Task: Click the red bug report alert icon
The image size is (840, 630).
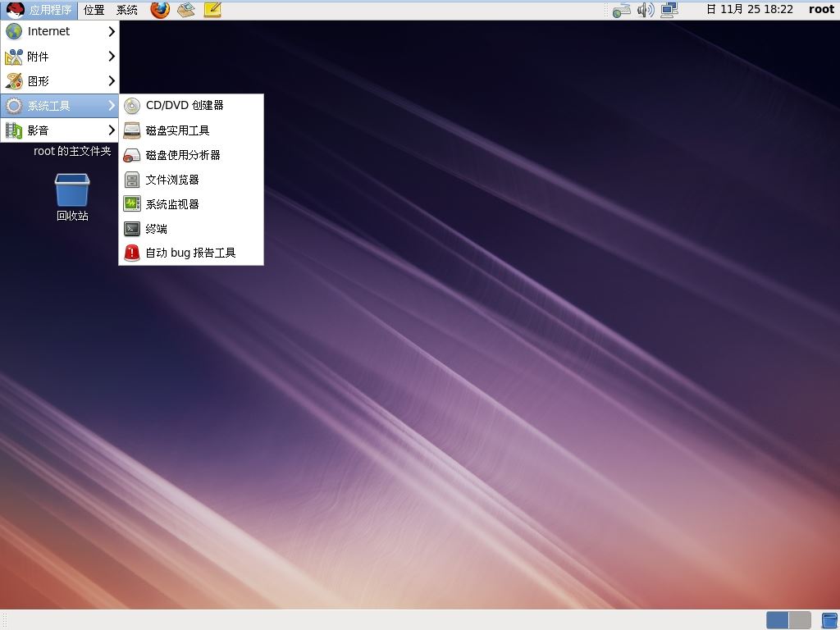Action: [x=132, y=253]
